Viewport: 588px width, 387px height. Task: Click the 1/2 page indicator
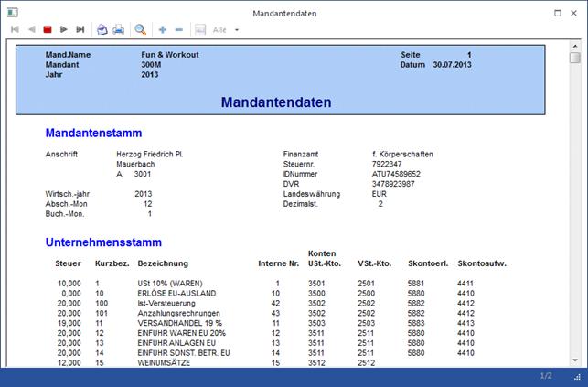click(546, 376)
